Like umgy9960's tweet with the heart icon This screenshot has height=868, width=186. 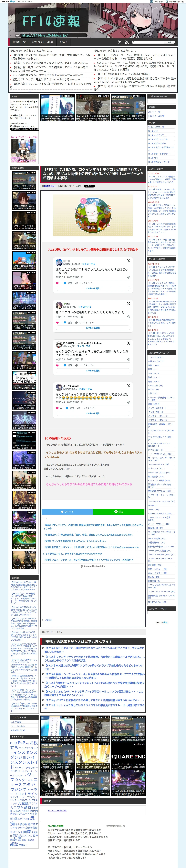57,408
